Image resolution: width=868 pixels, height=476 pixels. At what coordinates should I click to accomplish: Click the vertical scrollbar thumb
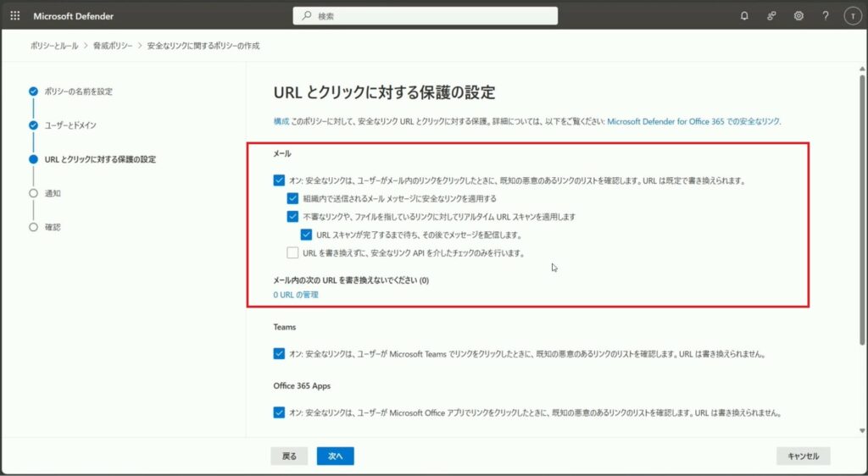pyautogui.click(x=862, y=210)
